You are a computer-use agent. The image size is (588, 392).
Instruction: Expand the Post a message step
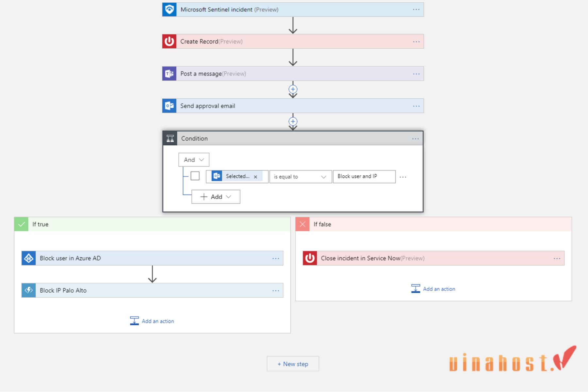pos(293,74)
